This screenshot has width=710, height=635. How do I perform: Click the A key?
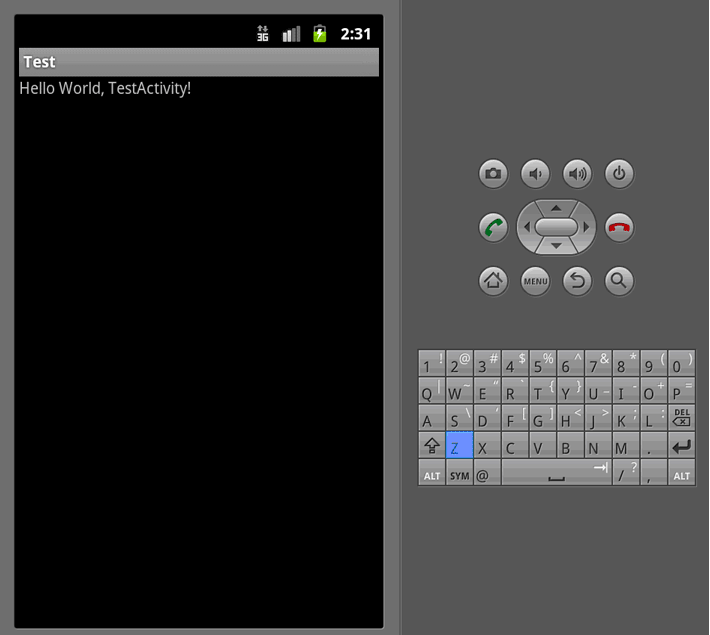[x=432, y=418]
